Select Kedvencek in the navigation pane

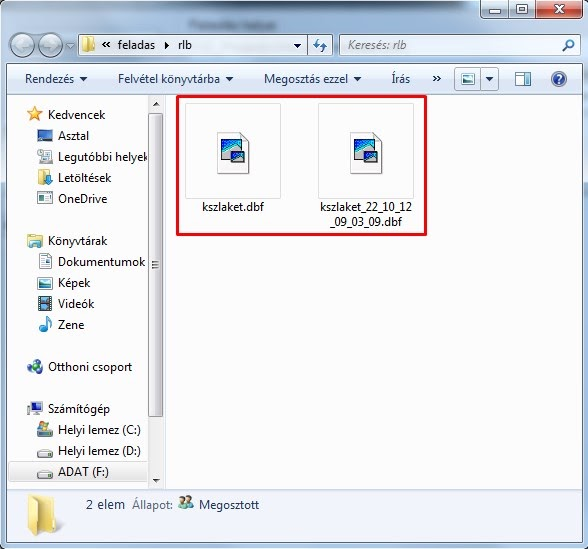click(76, 114)
